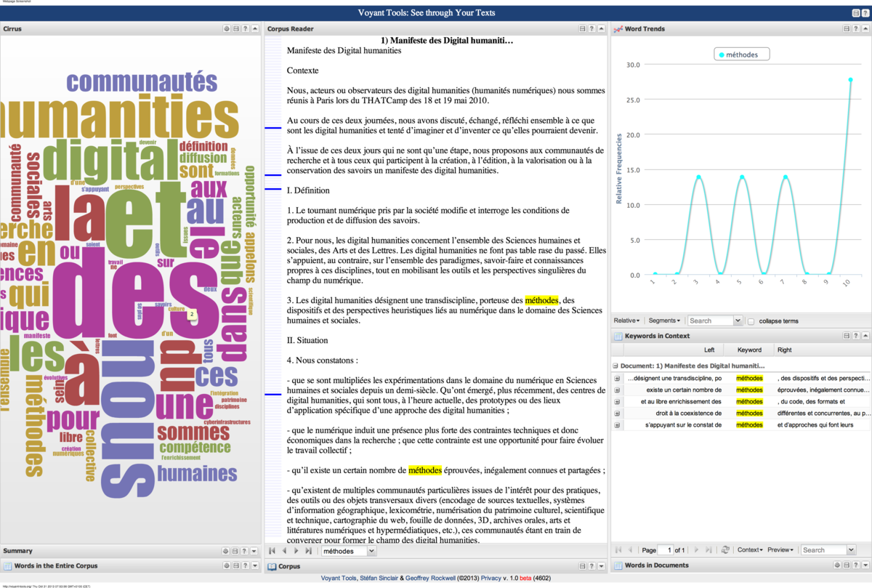
Task: Open the Stéfan Sinclair link
Action: tap(379, 579)
